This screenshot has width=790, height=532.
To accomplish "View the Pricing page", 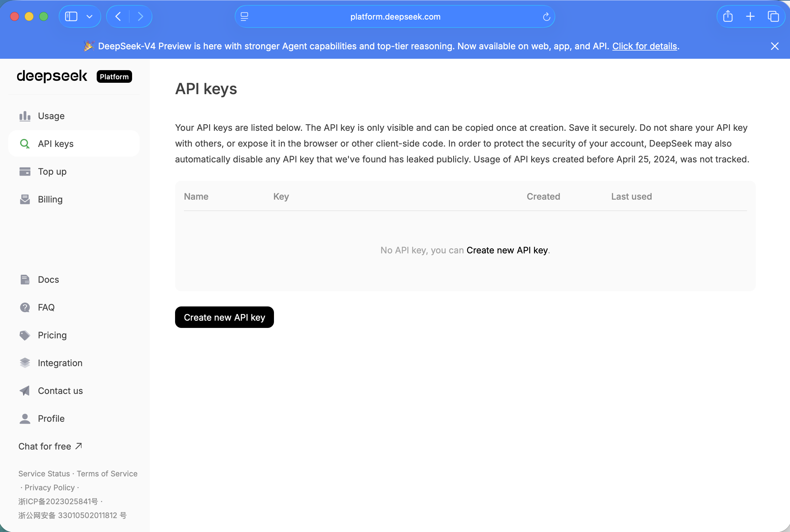I will 74,335.
